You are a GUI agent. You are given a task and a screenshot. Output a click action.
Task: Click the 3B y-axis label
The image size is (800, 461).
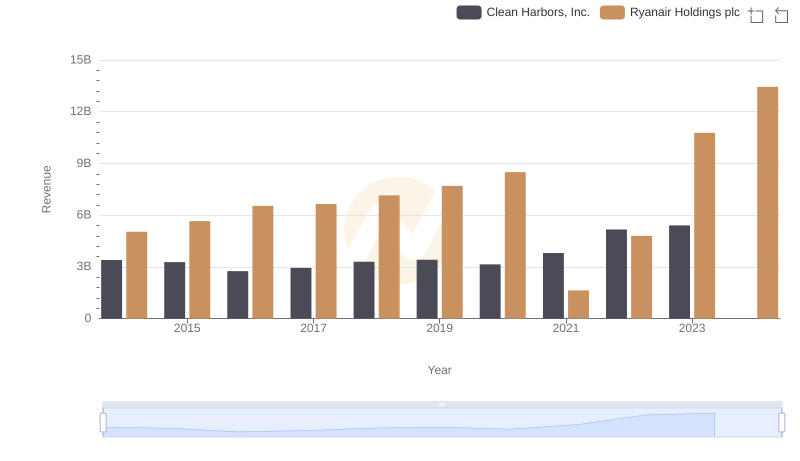pyautogui.click(x=84, y=266)
